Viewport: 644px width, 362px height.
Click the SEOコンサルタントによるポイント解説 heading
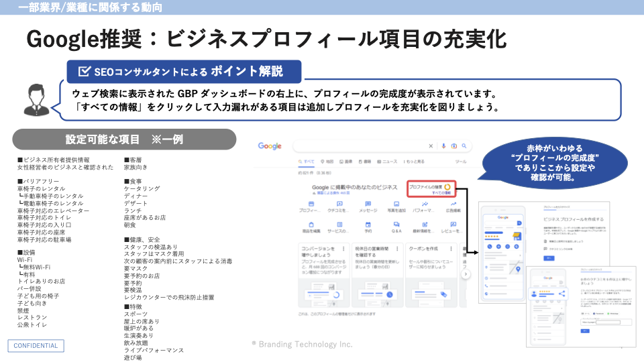pos(184,72)
